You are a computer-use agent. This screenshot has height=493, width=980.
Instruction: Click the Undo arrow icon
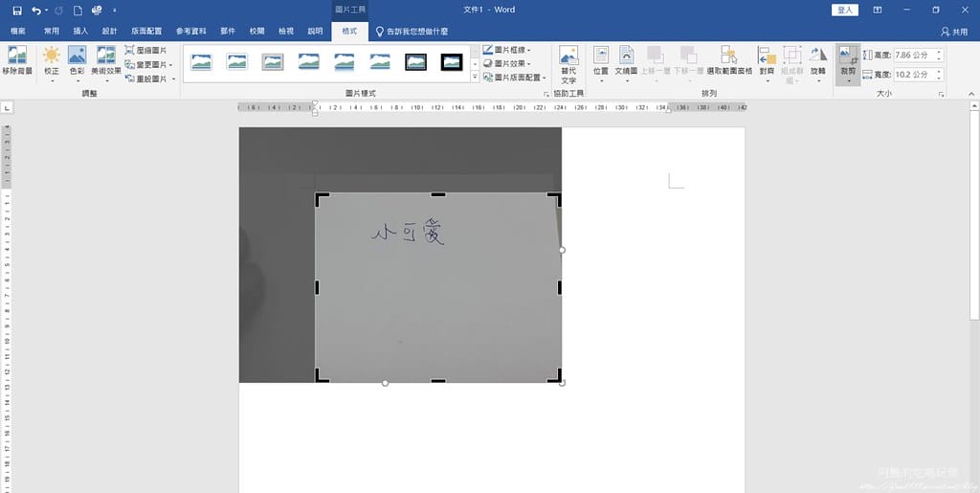(x=36, y=10)
